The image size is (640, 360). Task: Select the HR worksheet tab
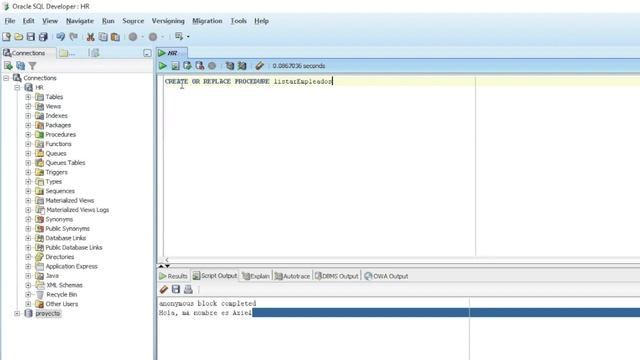click(x=171, y=53)
